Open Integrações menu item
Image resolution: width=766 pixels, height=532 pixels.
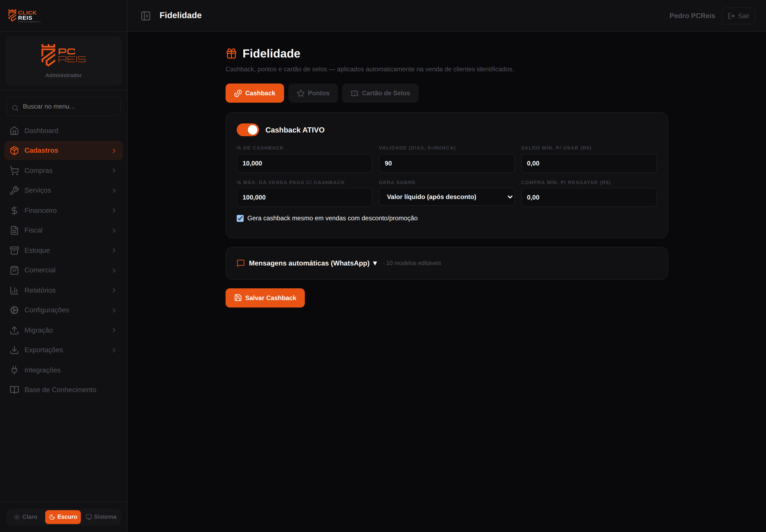click(x=63, y=370)
